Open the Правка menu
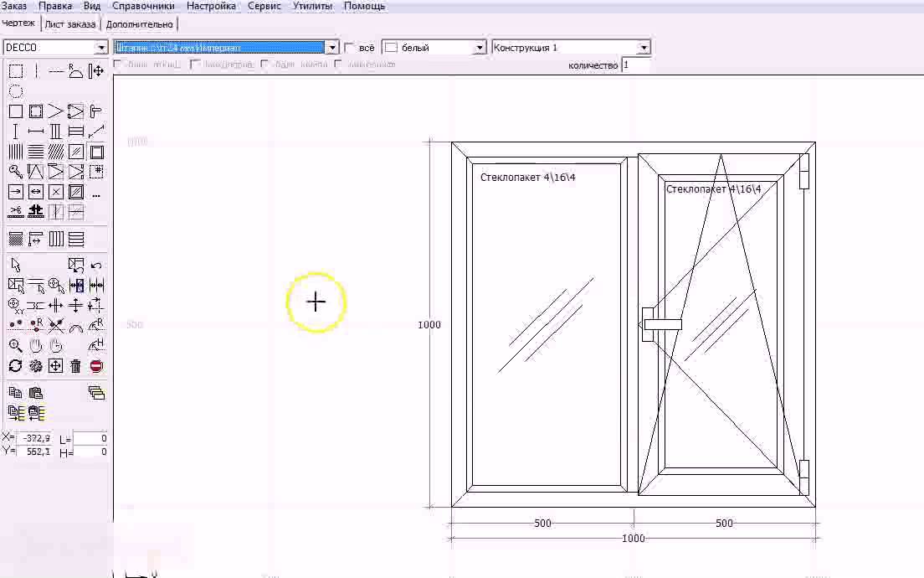 (54, 6)
